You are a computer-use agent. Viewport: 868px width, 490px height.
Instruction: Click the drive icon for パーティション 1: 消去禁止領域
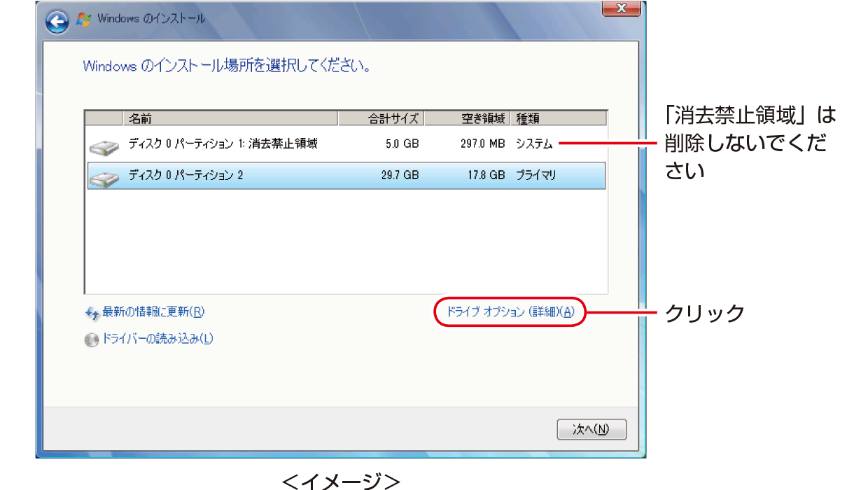click(105, 147)
